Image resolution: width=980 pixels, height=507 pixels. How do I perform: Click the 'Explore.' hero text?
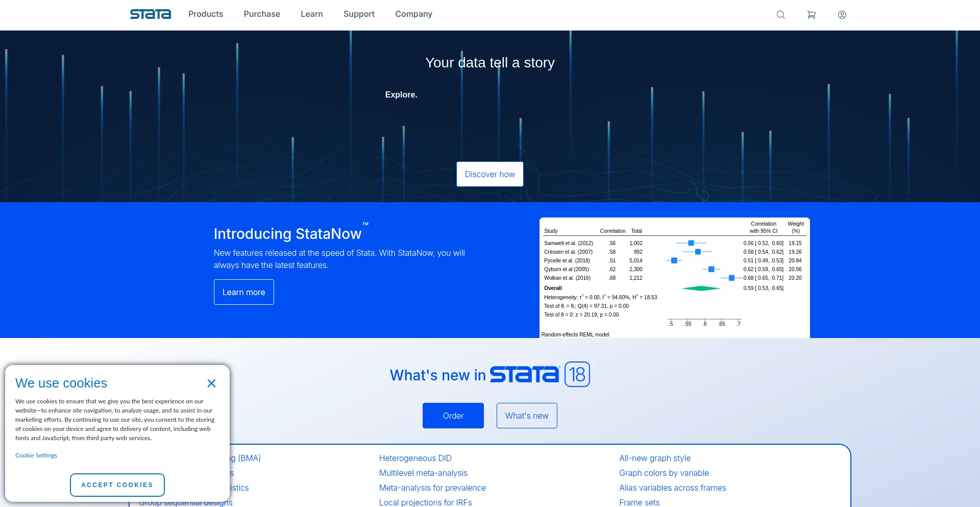(x=401, y=94)
